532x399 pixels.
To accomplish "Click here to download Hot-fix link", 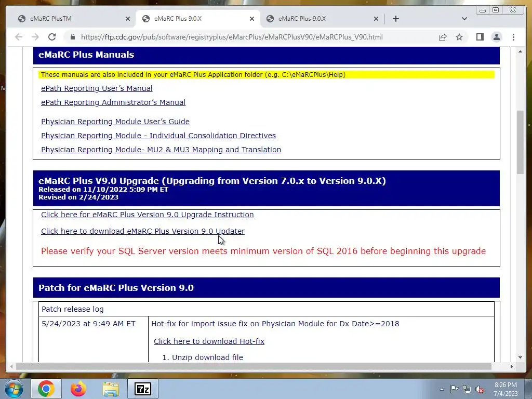I will tap(209, 341).
